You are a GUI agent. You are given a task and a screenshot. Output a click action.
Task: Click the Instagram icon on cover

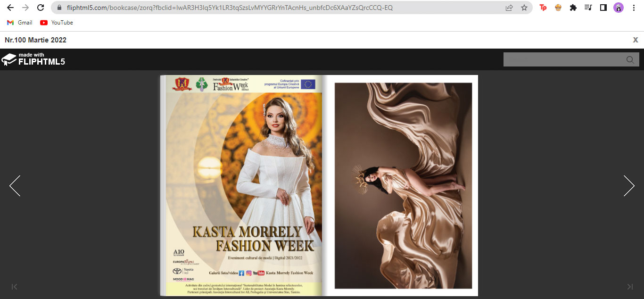248,273
